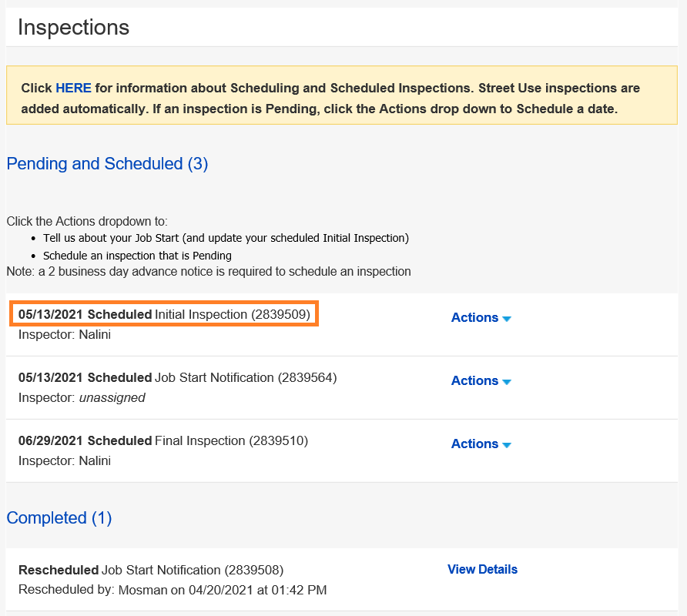This screenshot has width=687, height=616.
Task: Select the highlighted Initial Inspection entry
Action: tap(163, 314)
